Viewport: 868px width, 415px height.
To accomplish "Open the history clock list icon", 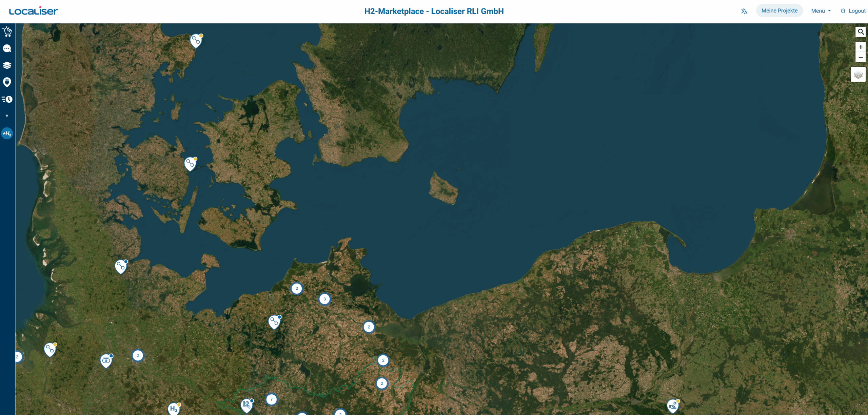I will pyautogui.click(x=7, y=99).
